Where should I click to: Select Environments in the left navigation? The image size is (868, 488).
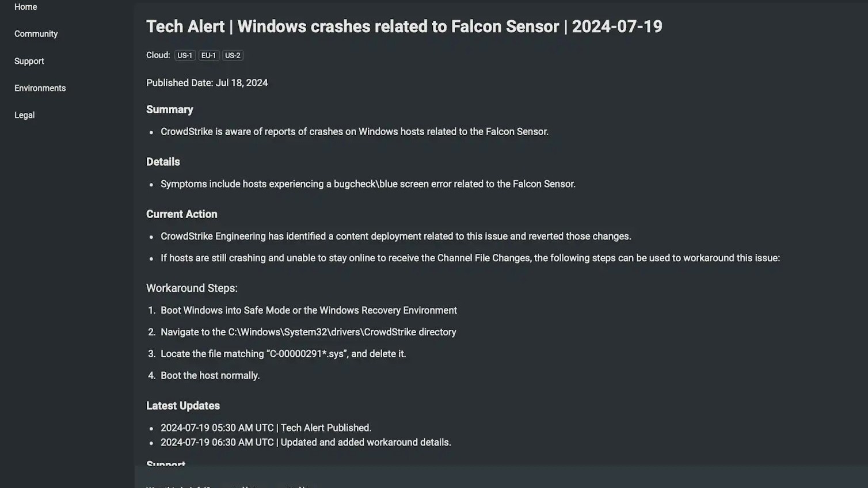[x=40, y=88]
